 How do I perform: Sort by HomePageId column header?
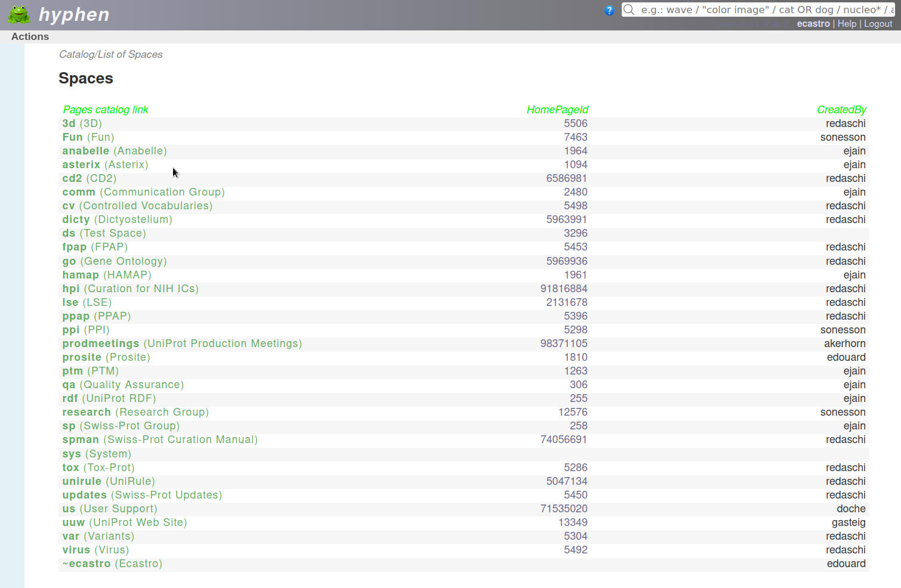click(x=557, y=110)
